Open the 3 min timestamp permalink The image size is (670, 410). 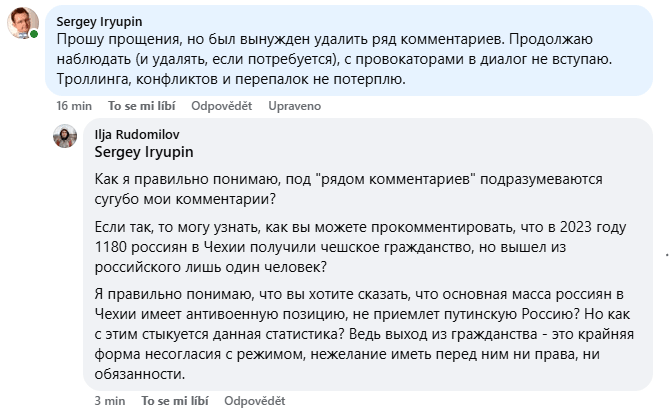pyautogui.click(x=110, y=401)
